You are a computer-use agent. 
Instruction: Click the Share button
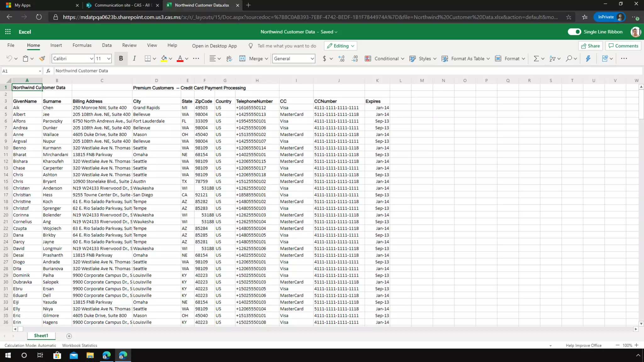(590, 46)
